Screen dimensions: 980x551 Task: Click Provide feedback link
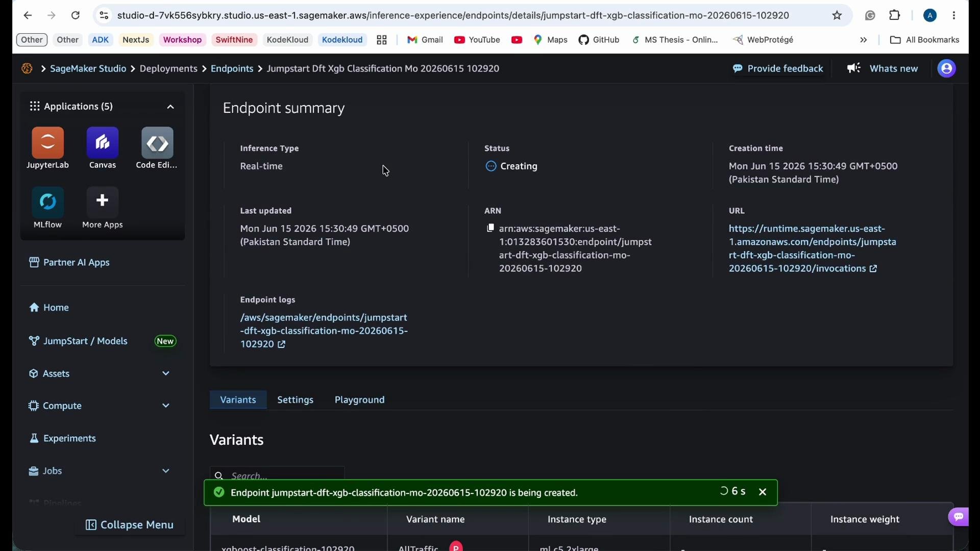(777, 68)
